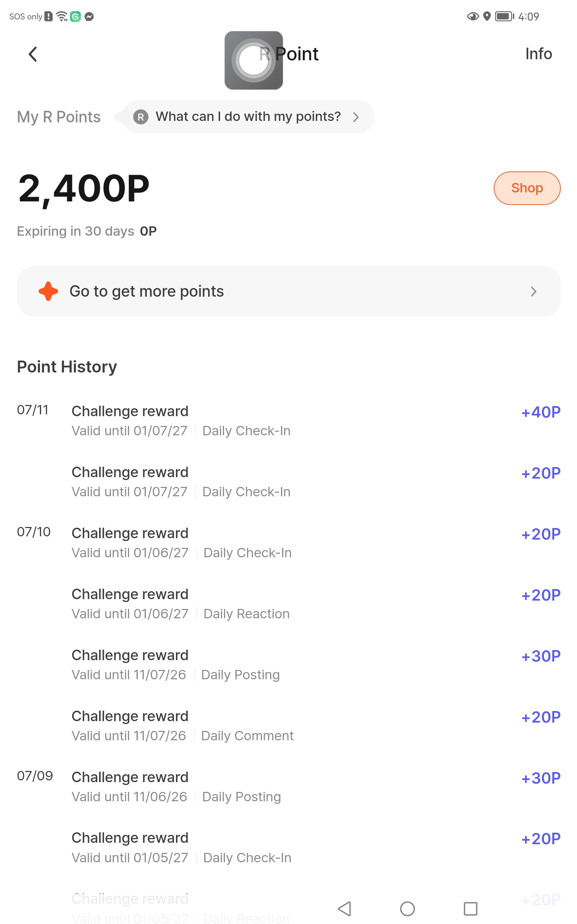The width and height of the screenshot is (577, 924).
Task: Tap the Messenger notification icon in status bar
Action: coord(89,16)
